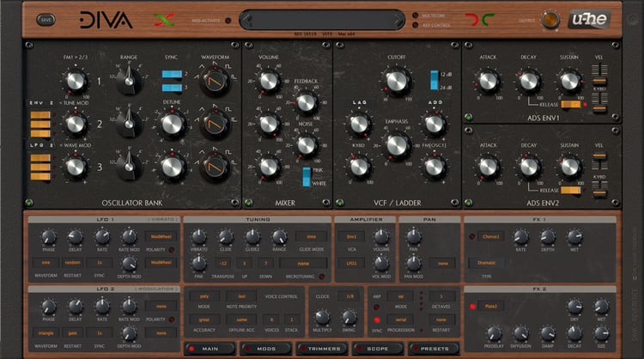Click oscillator 1 Range selector

point(129,81)
